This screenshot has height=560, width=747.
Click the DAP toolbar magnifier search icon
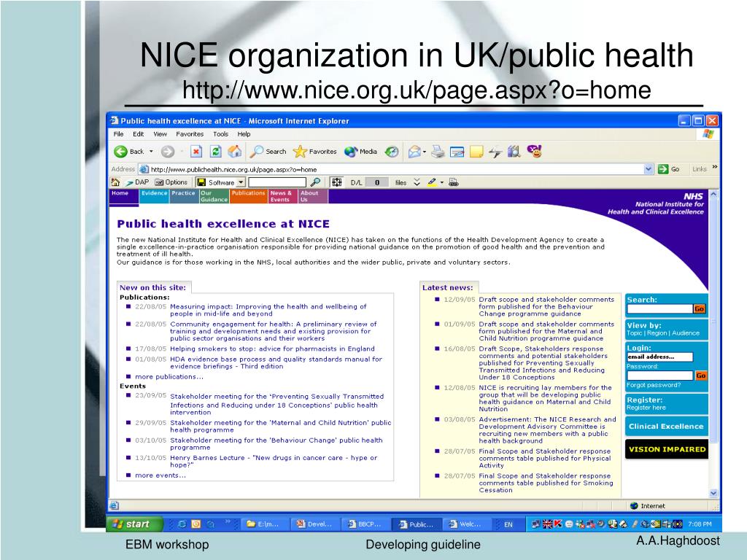[315, 182]
